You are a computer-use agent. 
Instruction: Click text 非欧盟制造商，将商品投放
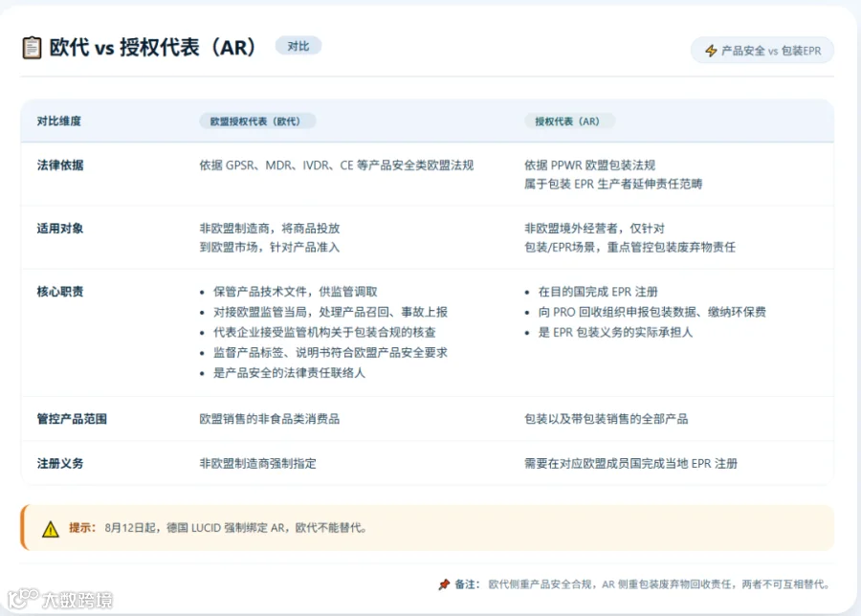tap(270, 229)
